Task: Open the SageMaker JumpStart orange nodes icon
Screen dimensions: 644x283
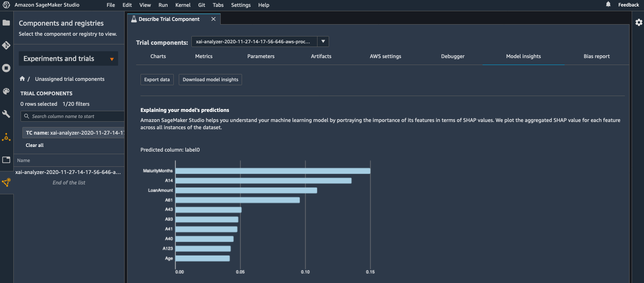Action: [6, 137]
